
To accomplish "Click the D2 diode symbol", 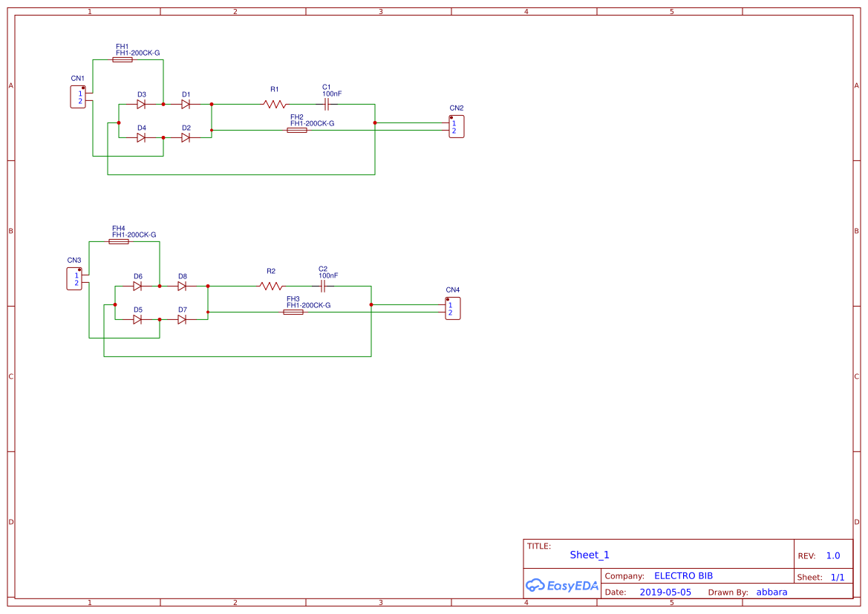I will click(186, 137).
